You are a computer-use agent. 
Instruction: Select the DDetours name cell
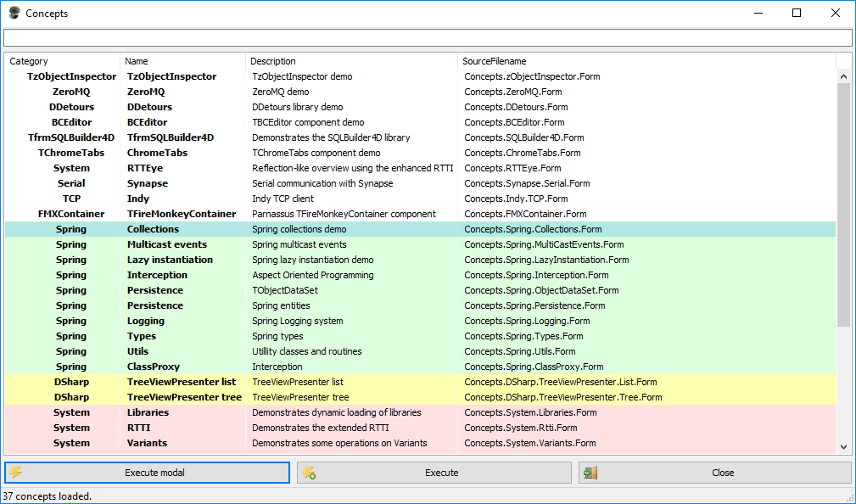149,107
